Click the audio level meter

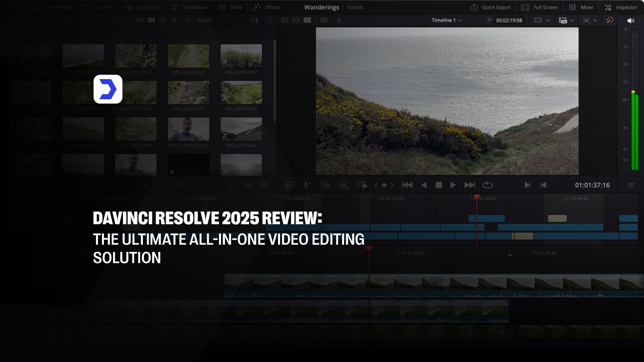[635, 100]
